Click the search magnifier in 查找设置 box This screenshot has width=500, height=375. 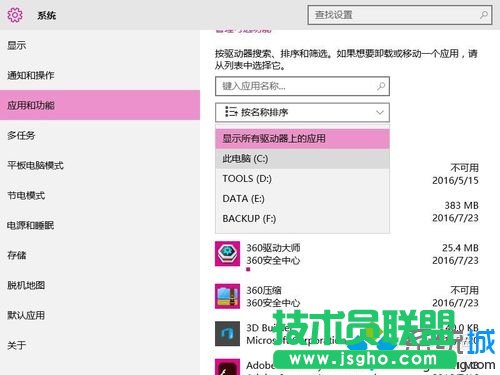click(x=484, y=15)
